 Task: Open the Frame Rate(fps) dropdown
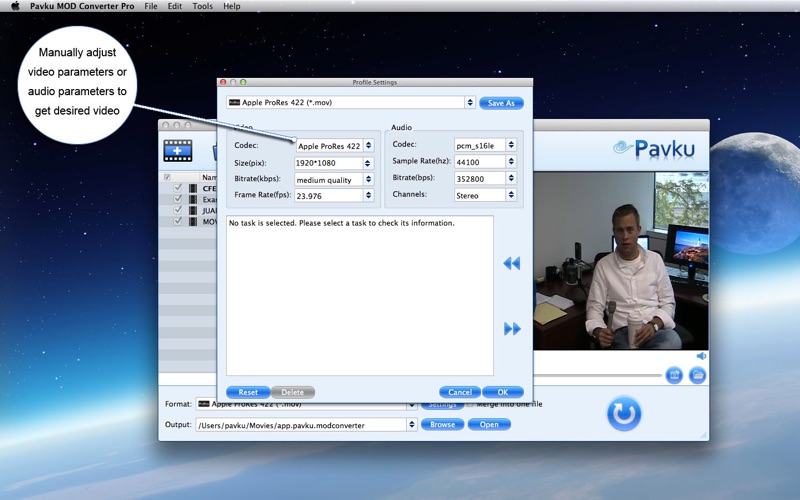[368, 195]
